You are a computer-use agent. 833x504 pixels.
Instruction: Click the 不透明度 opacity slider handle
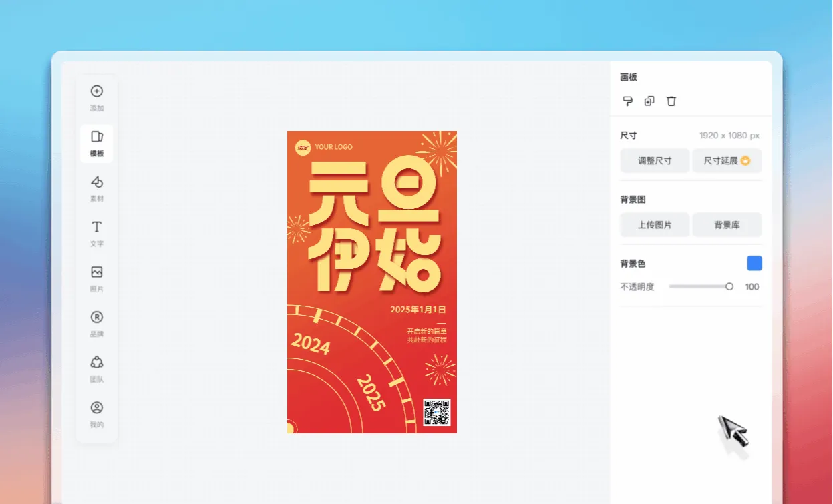pos(729,286)
